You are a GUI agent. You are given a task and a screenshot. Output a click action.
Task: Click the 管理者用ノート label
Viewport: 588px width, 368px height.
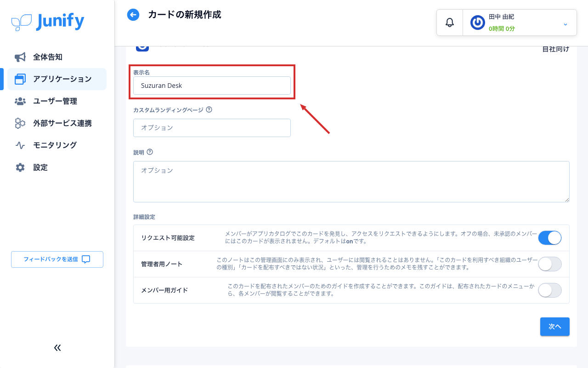pyautogui.click(x=162, y=264)
